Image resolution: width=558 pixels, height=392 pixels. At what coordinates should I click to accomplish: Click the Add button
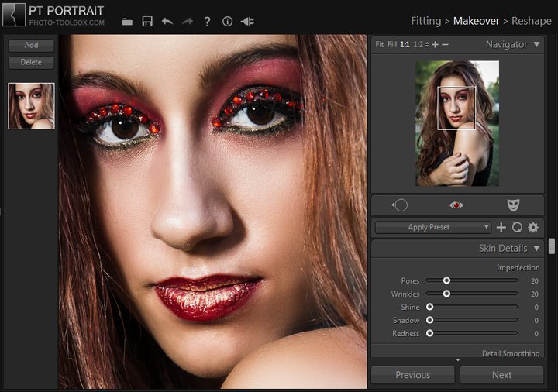(x=31, y=45)
